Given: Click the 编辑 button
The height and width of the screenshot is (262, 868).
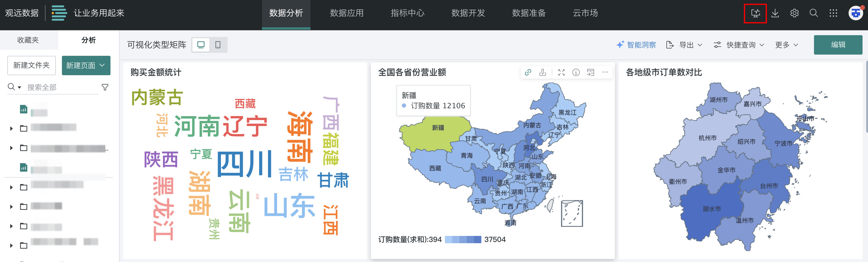Looking at the screenshot, I should pyautogui.click(x=838, y=45).
